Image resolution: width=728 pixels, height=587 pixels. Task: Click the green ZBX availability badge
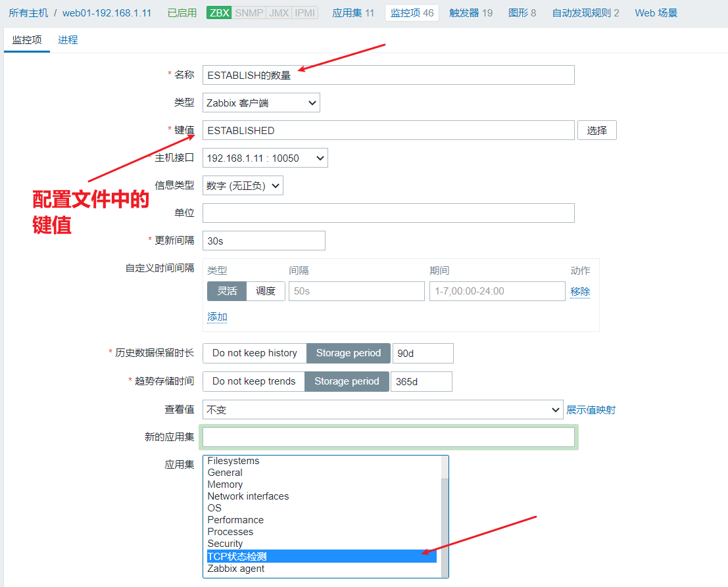pyautogui.click(x=219, y=13)
